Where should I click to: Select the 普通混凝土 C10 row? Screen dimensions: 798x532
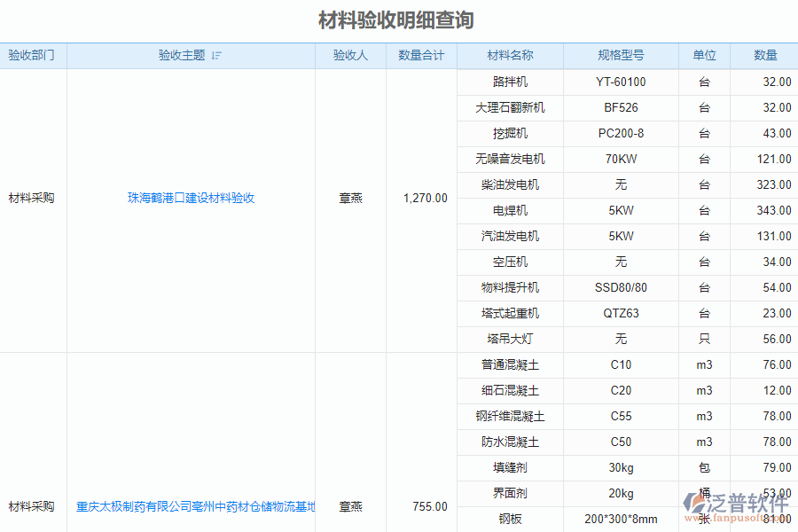[509, 364]
